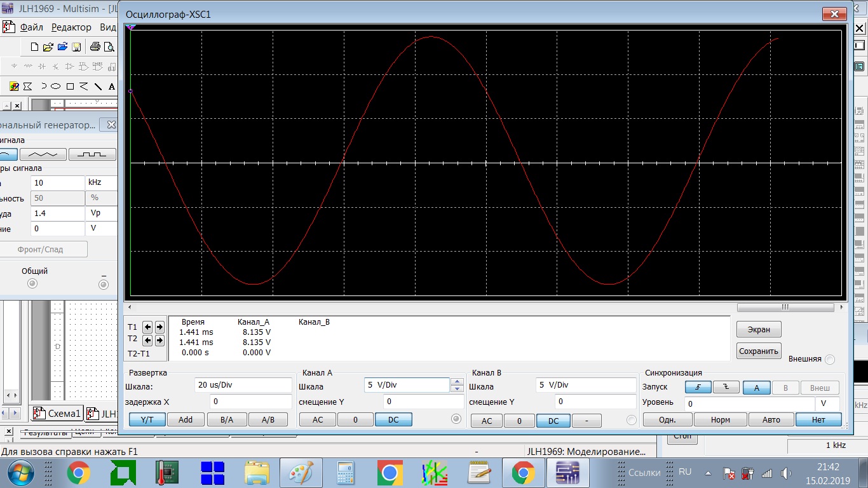Select falling edge trigger icon
The width and height of the screenshot is (868, 488).
click(x=726, y=388)
